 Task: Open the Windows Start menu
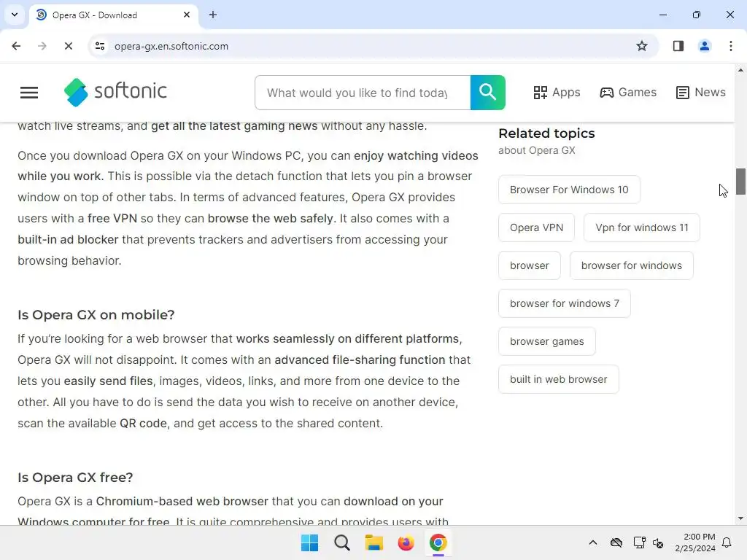click(x=309, y=542)
